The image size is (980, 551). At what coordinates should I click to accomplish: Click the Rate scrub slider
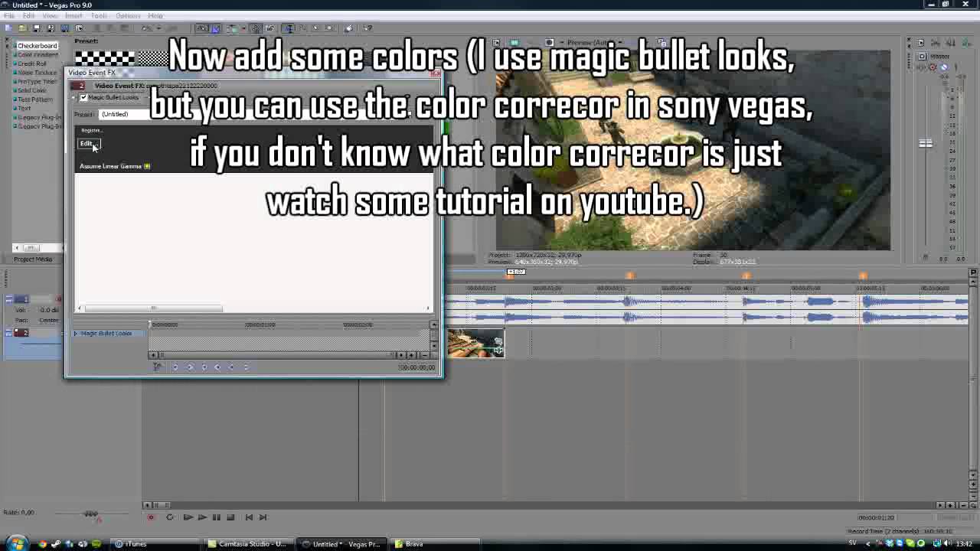click(91, 514)
